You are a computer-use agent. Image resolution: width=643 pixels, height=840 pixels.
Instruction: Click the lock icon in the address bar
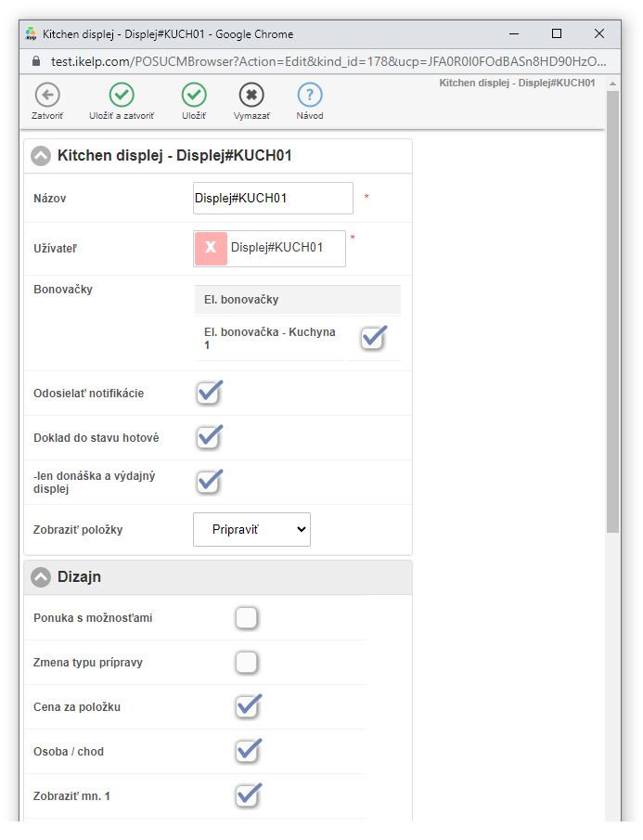37,61
